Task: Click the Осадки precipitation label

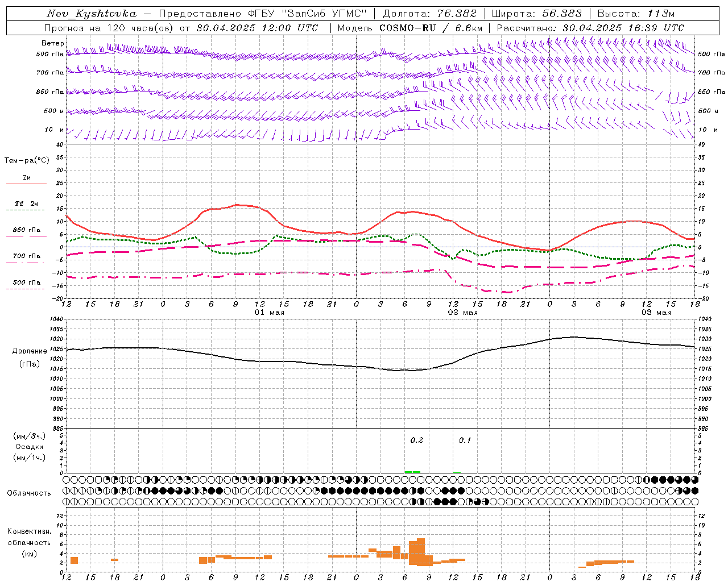Action: tap(30, 447)
